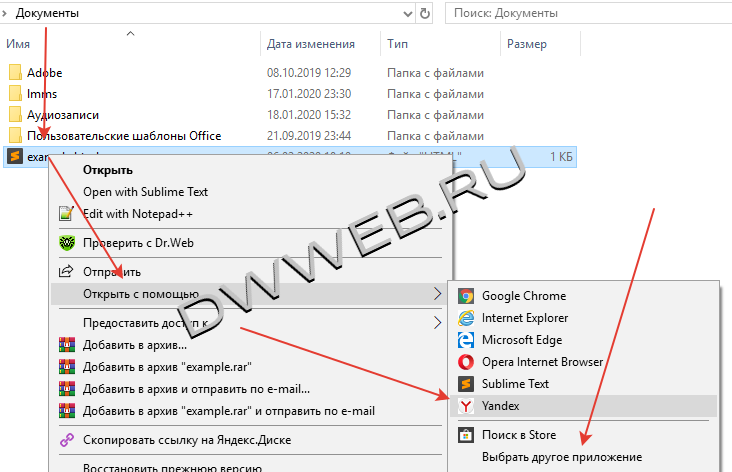The image size is (732, 472).
Task: Click the Notepad++ icon in context menu
Action: [66, 214]
